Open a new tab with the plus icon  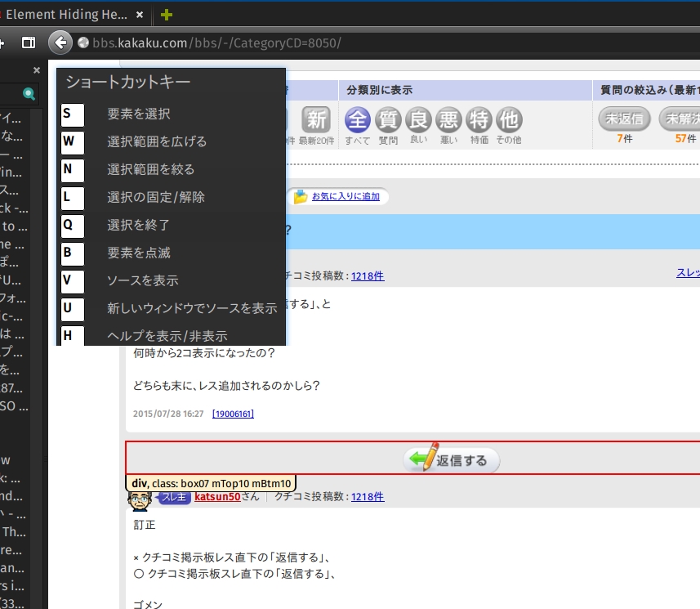(x=167, y=15)
